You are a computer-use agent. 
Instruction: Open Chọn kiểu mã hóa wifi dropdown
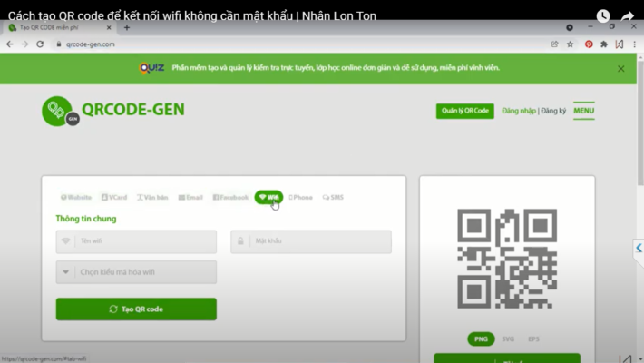pos(136,272)
